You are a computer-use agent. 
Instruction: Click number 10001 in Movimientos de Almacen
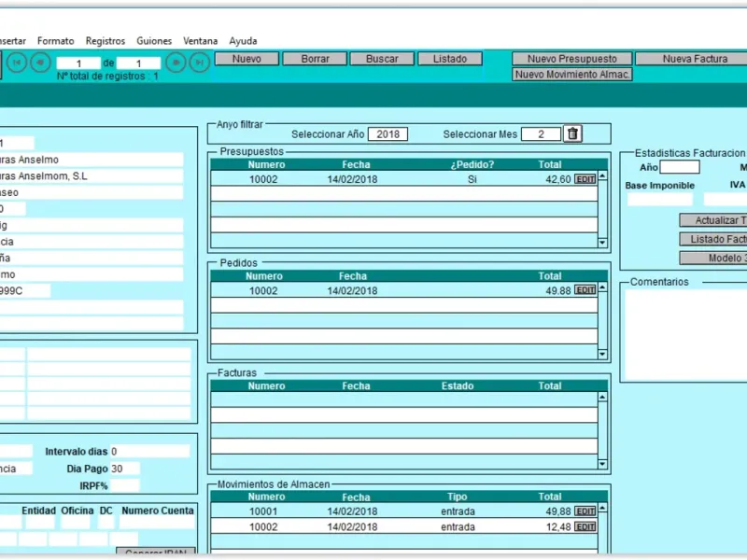pos(263,511)
